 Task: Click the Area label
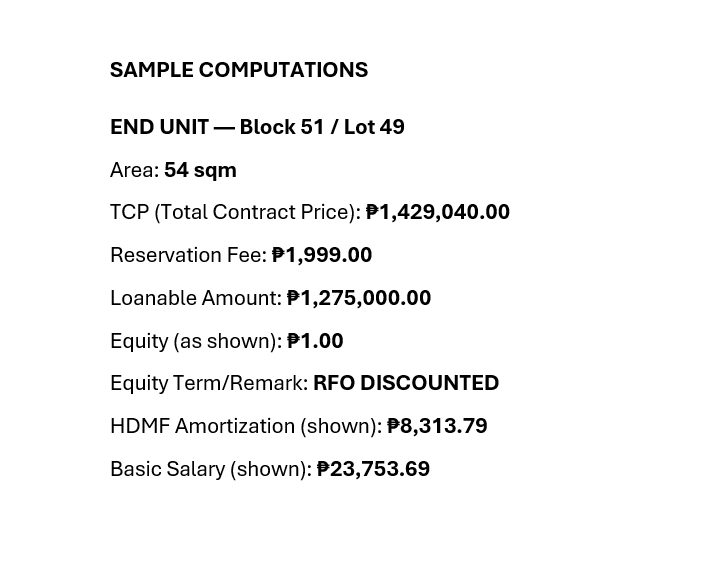(134, 170)
